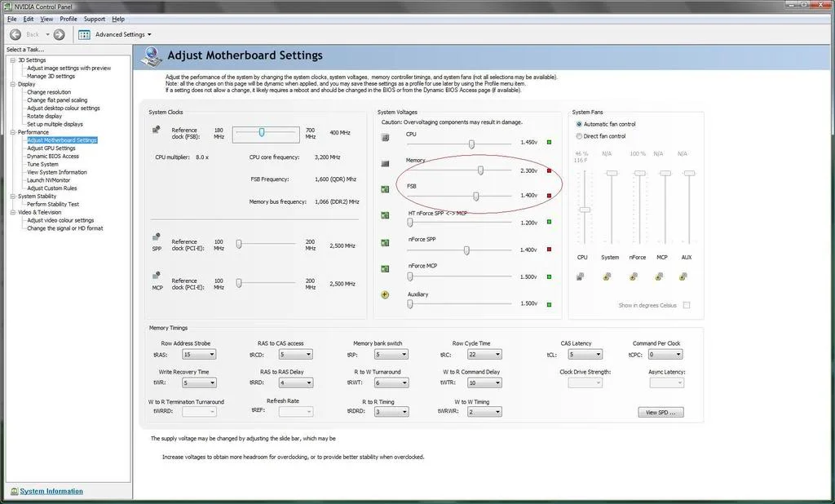Open the tRWT R to W Turnaround dropdown
The image size is (835, 504).
pos(391,382)
